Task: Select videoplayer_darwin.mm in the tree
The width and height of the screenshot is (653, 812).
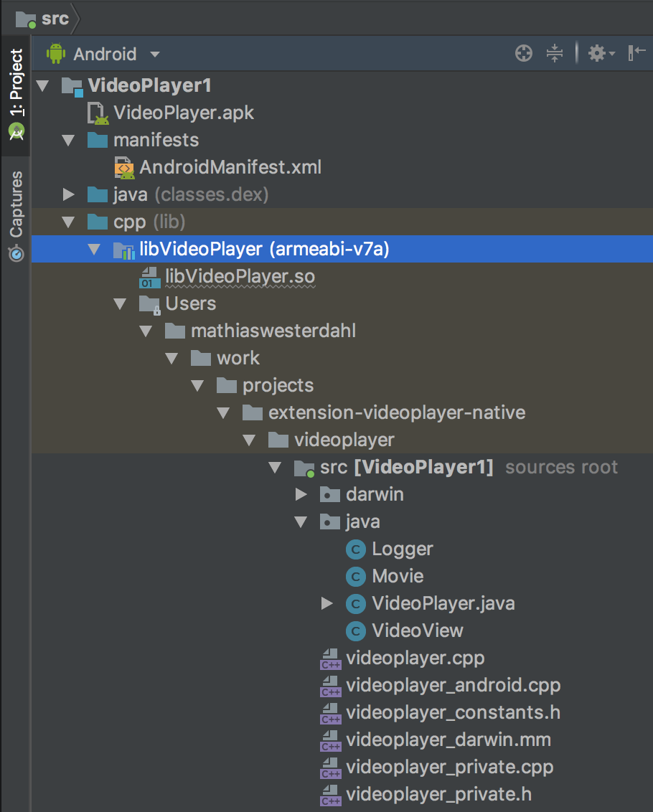Action: [x=448, y=740]
